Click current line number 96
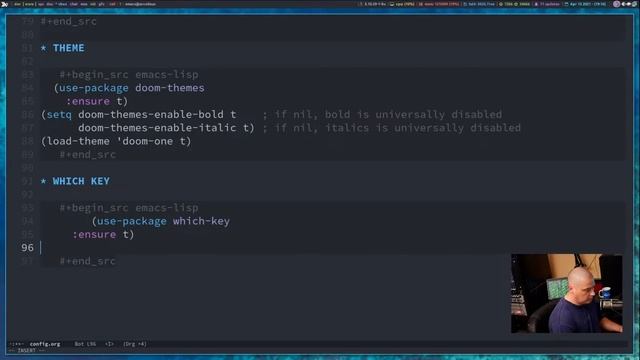This screenshot has height=360, width=640. point(27,247)
